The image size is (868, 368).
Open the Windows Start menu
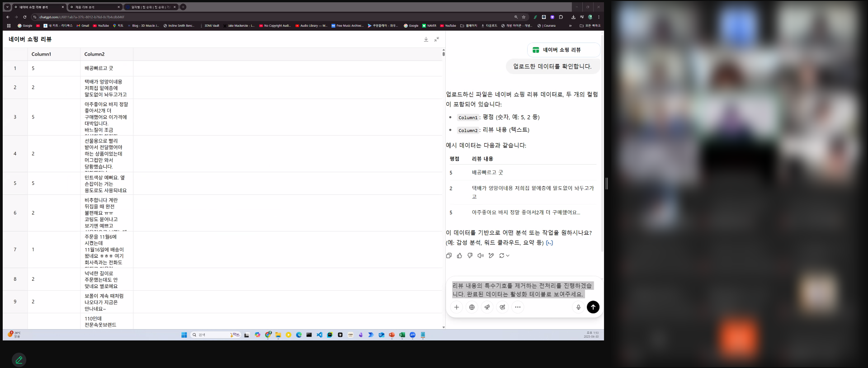pyautogui.click(x=184, y=335)
